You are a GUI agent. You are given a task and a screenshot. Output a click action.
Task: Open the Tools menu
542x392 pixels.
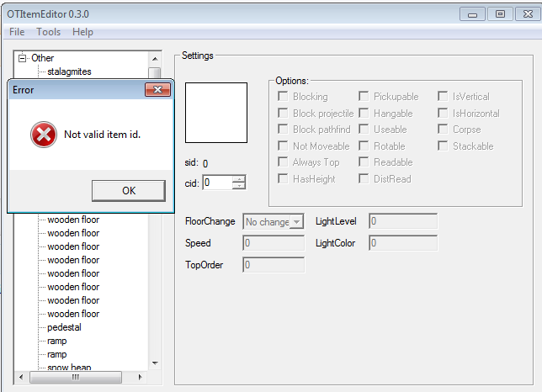[49, 32]
